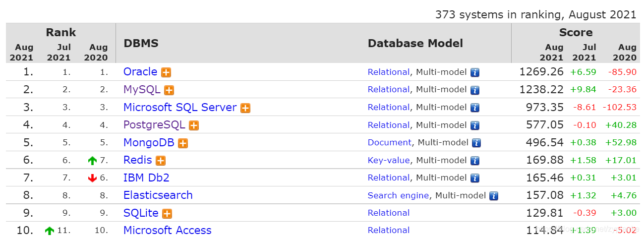The height and width of the screenshot is (238, 644).
Task: Select SQLite score 129.81
Action: (545, 213)
